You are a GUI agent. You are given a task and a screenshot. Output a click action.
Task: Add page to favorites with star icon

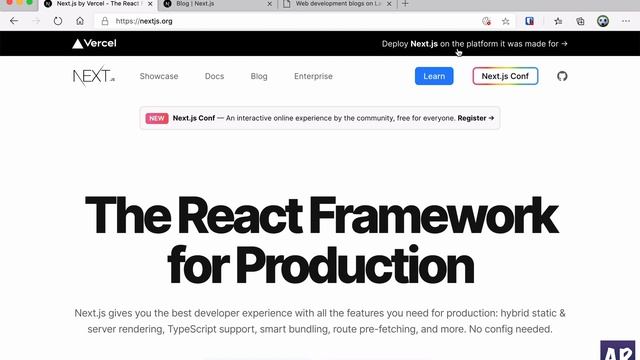pos(506,21)
